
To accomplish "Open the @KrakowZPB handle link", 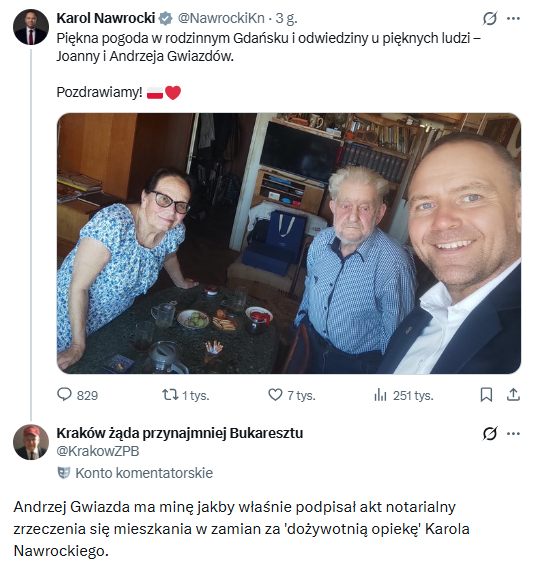I will [x=98, y=451].
